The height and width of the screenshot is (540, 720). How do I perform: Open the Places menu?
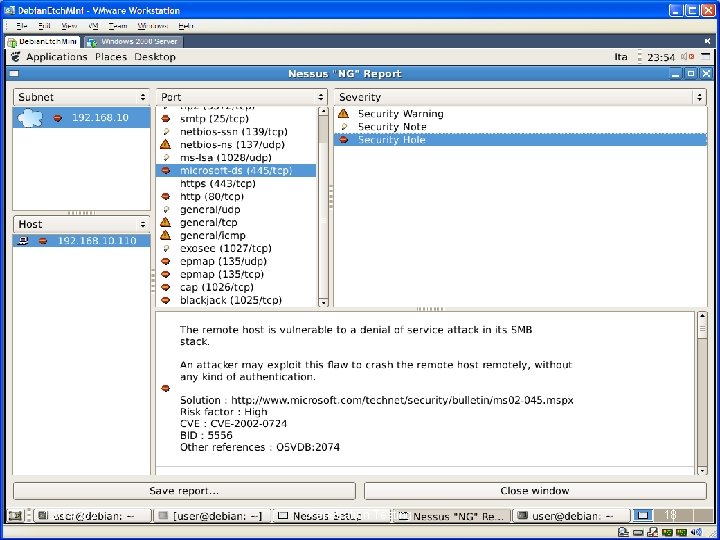coord(111,57)
